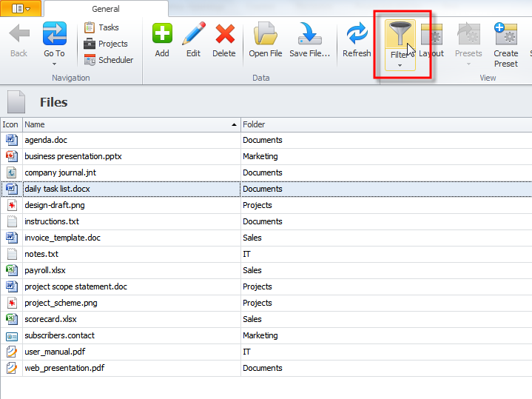The image size is (532, 399).
Task: Expand the Filter dropdown arrow
Action: (x=400, y=65)
